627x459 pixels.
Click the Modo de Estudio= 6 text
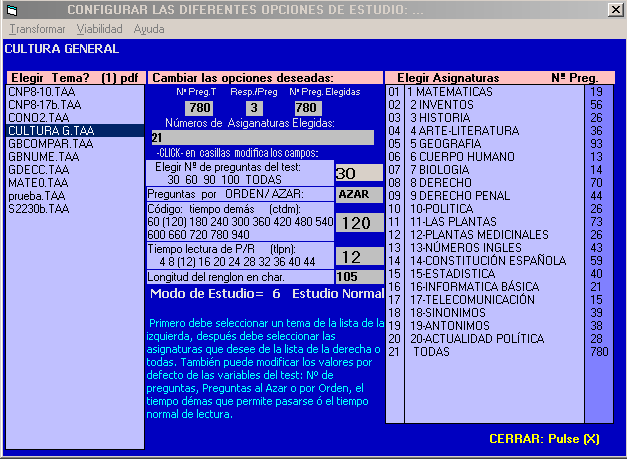(x=215, y=294)
